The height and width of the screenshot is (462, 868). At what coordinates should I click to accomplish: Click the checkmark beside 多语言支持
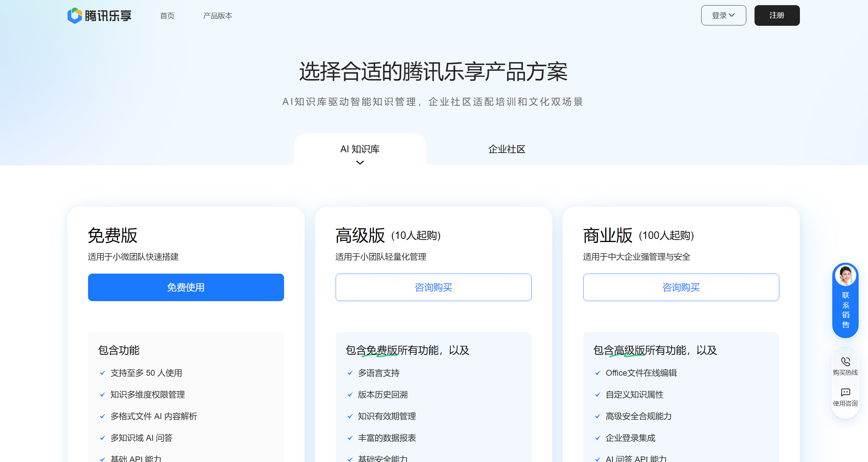tap(350, 373)
